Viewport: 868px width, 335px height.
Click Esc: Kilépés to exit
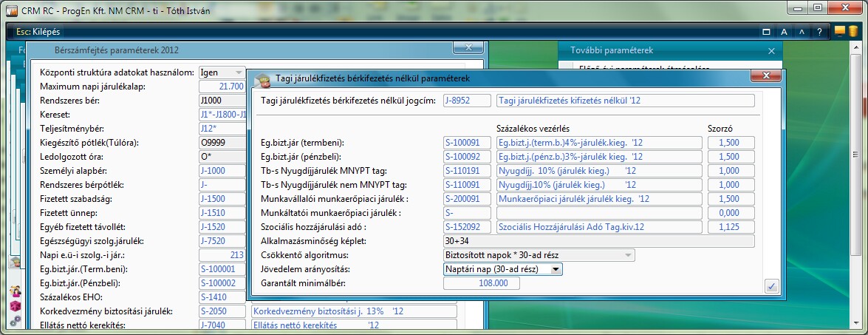tap(38, 32)
